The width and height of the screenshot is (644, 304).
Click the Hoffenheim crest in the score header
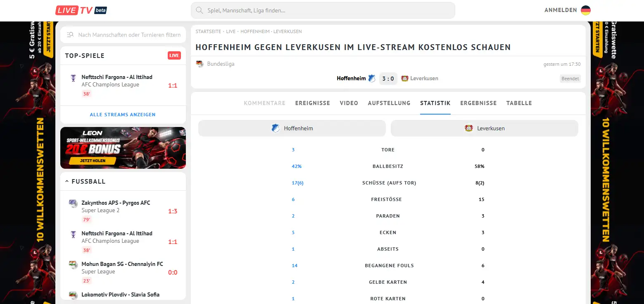(x=372, y=78)
